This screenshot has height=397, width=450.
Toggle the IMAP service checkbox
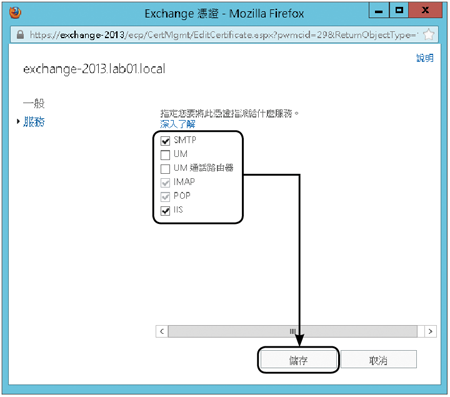tap(165, 183)
